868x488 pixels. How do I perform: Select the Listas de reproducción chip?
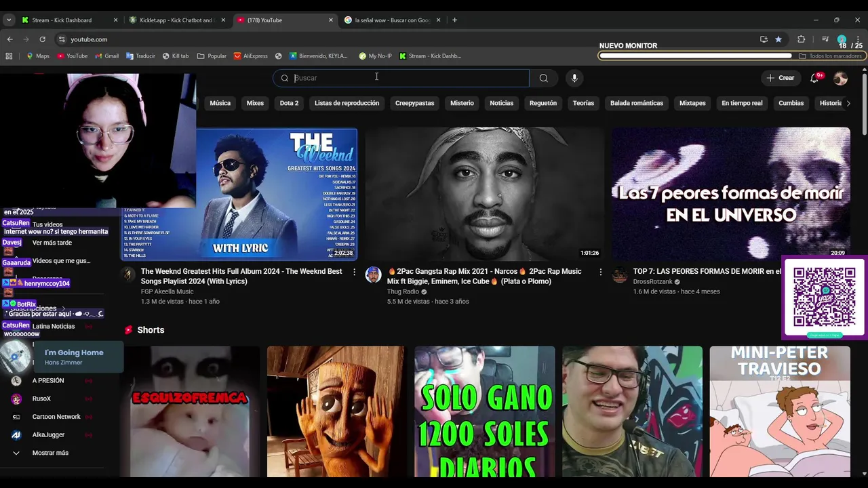(x=347, y=103)
